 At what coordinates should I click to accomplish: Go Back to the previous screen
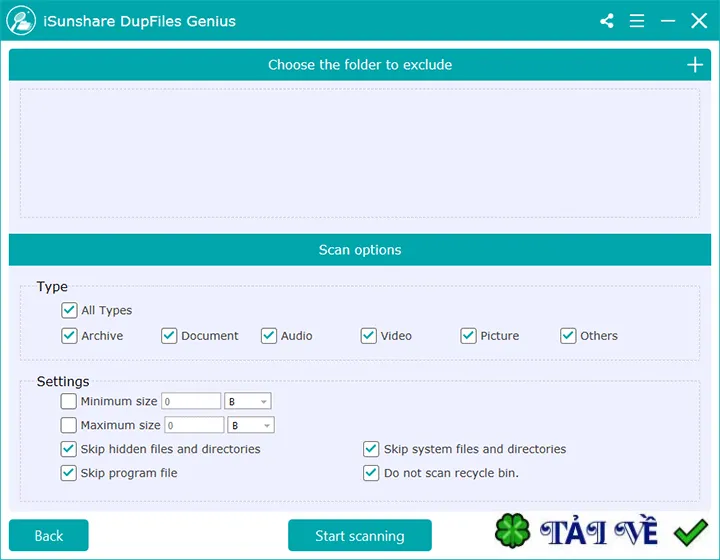(x=49, y=535)
